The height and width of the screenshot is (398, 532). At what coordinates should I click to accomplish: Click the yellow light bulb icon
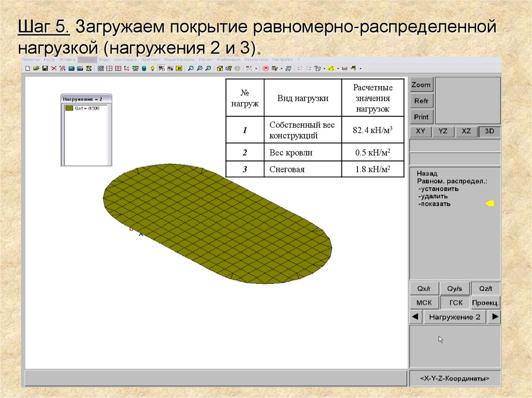[x=152, y=68]
